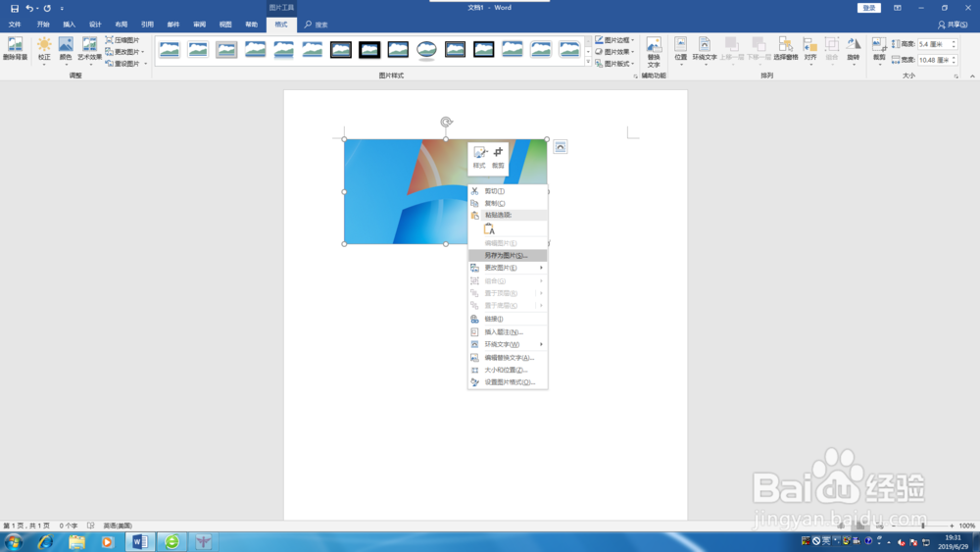The height and width of the screenshot is (552, 980).
Task: Open the 文件 file tab
Action: pyautogui.click(x=15, y=25)
